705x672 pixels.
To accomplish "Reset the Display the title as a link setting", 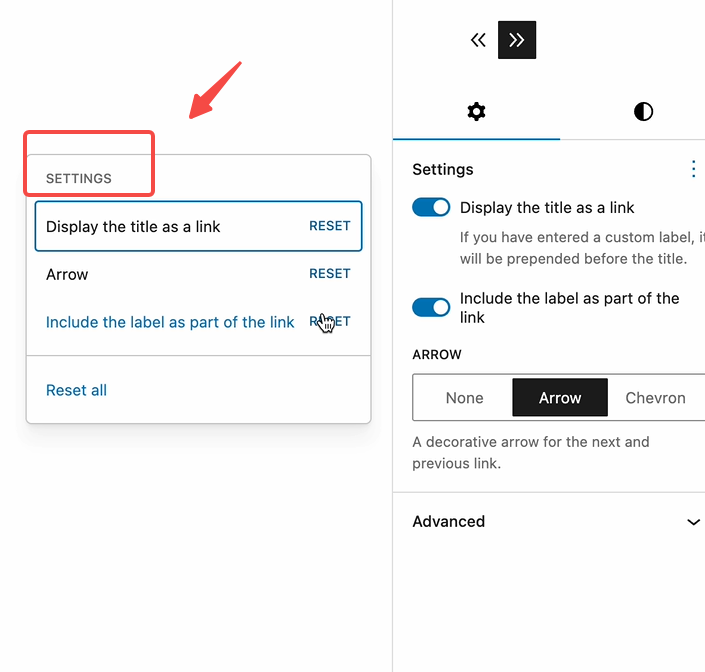I will point(329,226).
